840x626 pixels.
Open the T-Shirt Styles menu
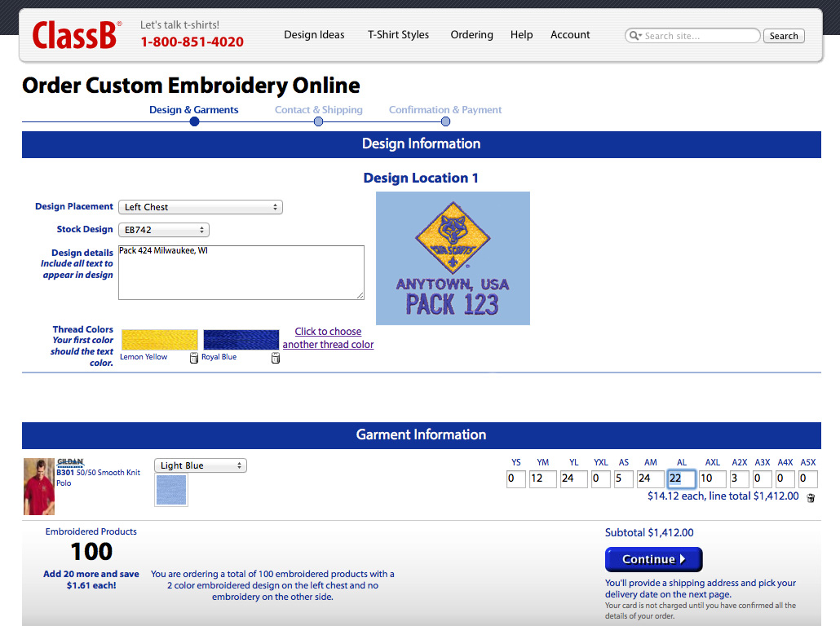tap(398, 35)
